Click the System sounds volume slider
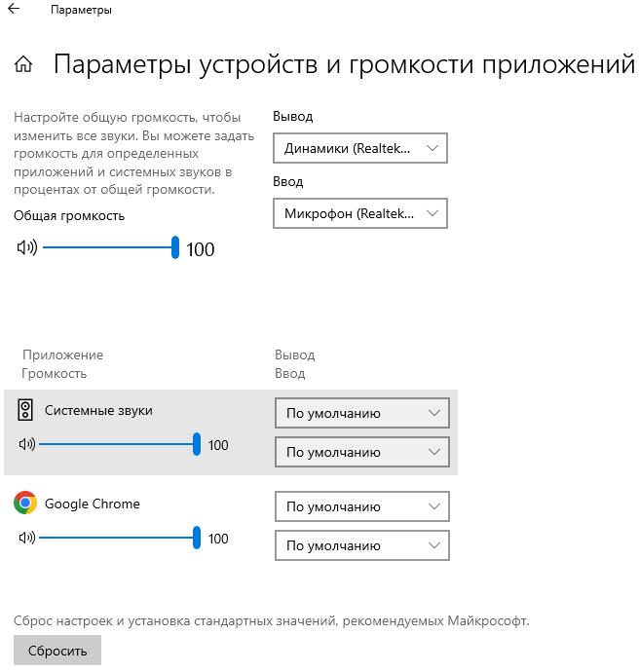 117,445
